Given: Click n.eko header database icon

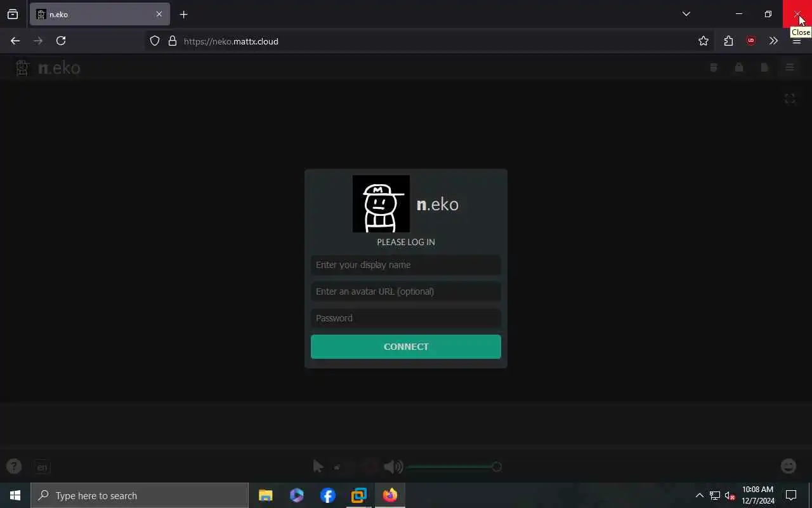Looking at the screenshot, I should tap(714, 67).
